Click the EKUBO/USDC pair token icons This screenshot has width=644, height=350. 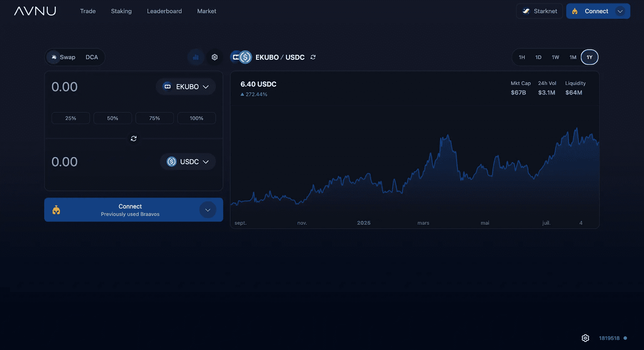[x=241, y=57]
